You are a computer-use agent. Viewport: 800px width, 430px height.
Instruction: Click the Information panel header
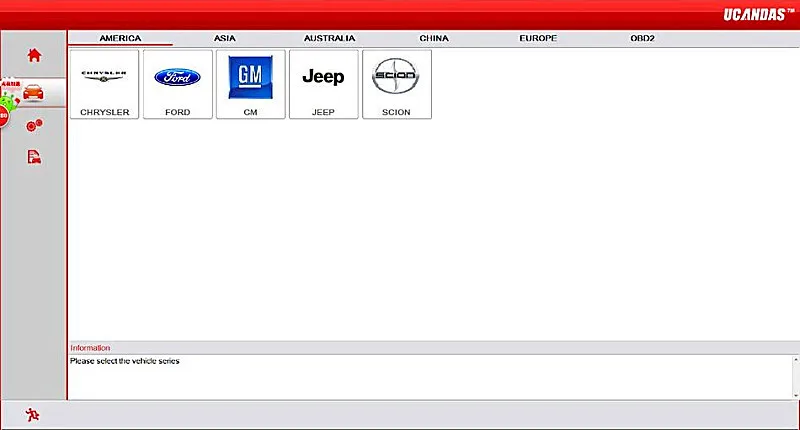[x=434, y=348]
